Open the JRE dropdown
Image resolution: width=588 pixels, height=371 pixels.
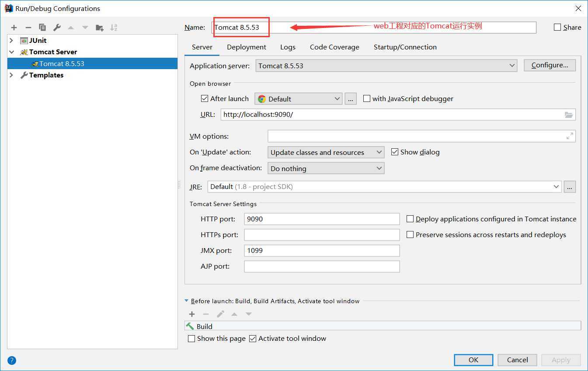[x=384, y=187]
